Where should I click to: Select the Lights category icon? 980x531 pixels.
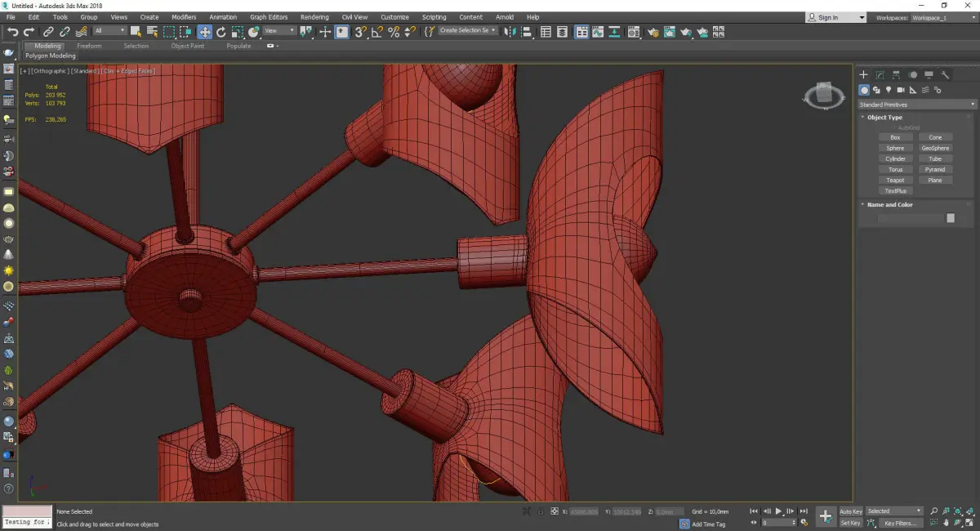(888, 90)
